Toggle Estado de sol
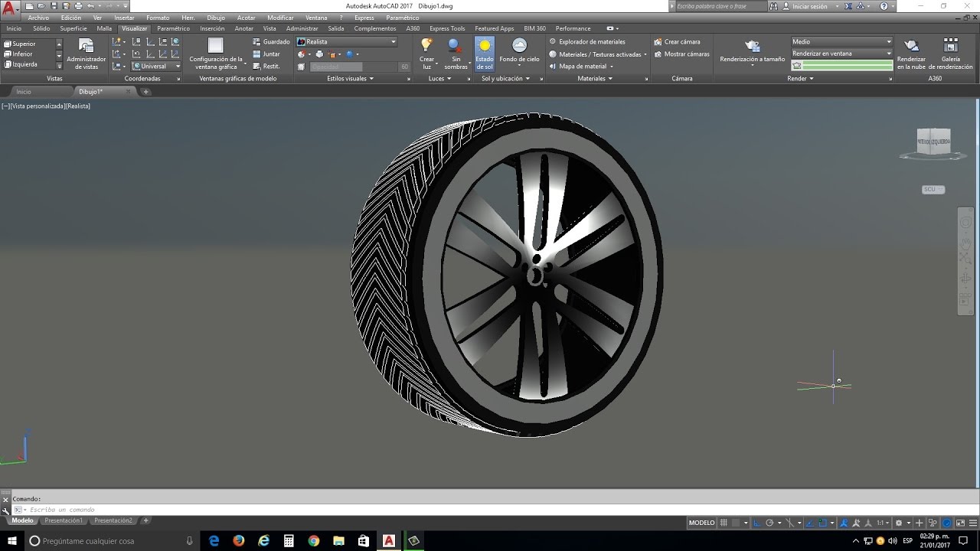Image resolution: width=980 pixels, height=551 pixels. (x=485, y=54)
